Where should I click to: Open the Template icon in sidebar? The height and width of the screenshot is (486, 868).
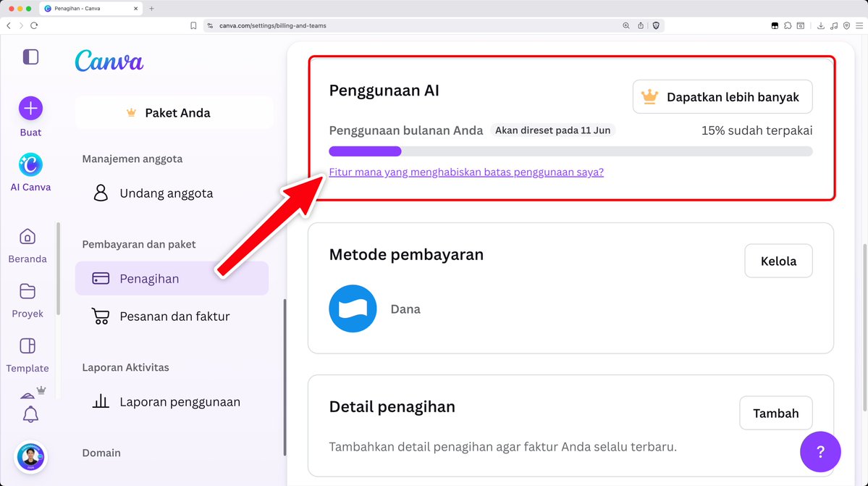[x=27, y=346]
